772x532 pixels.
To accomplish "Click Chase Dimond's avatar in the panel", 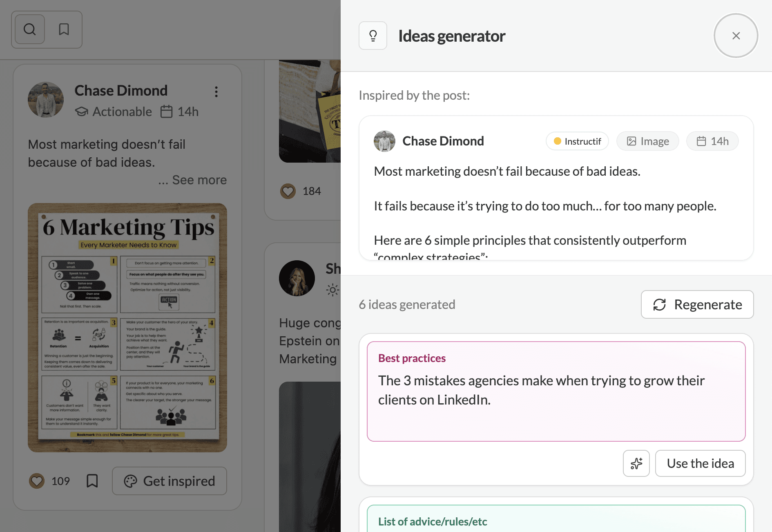I will [384, 141].
